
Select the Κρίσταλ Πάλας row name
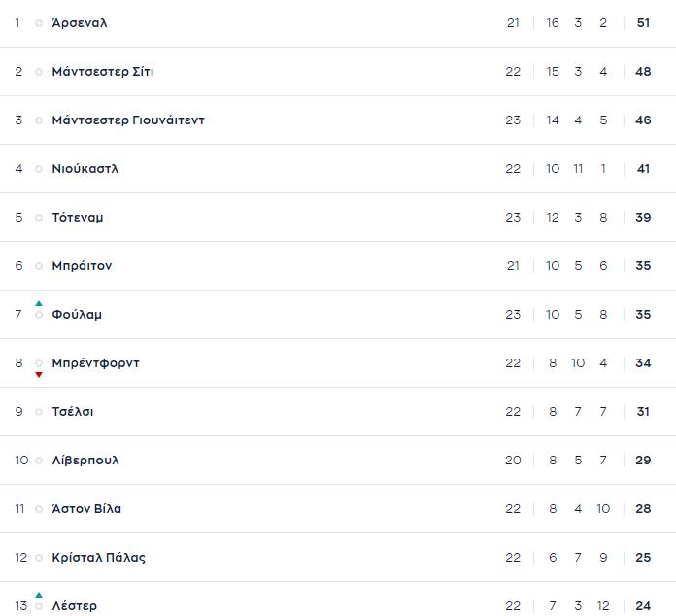point(98,558)
